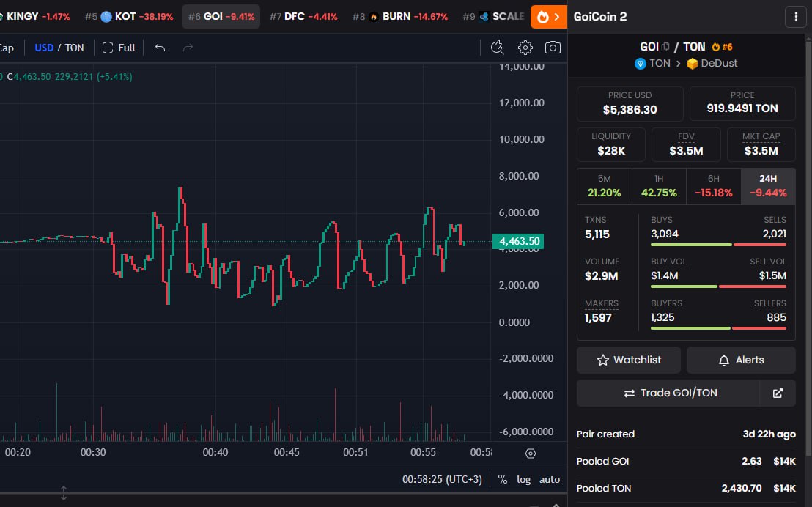812x507 pixels.
Task: Click the indicators/quick search chart icon
Action: pos(497,48)
